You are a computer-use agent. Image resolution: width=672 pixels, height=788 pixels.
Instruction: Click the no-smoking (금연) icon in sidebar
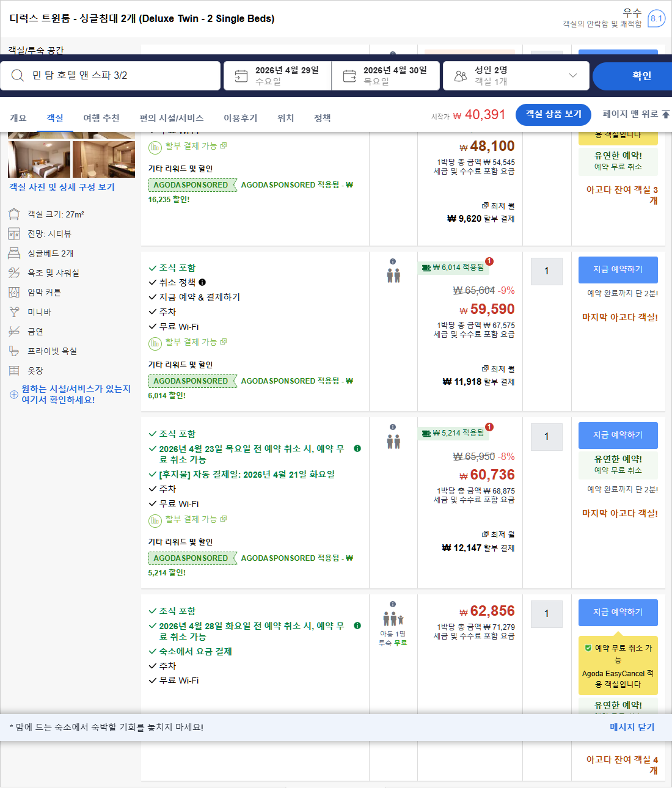coord(14,331)
